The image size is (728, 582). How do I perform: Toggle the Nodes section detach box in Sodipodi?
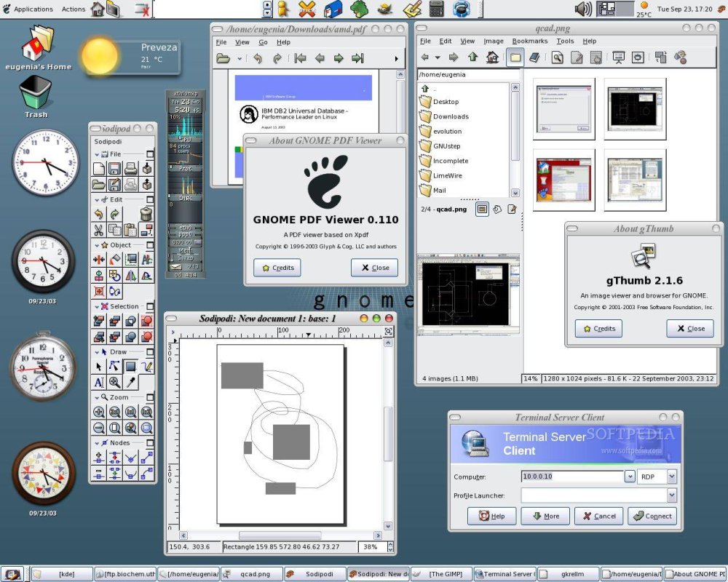(150, 443)
